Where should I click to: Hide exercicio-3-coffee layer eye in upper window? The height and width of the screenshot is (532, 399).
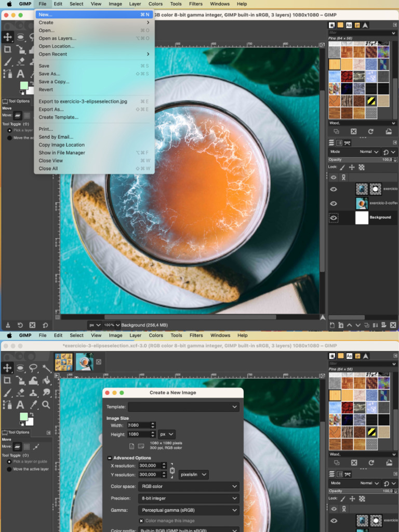point(334,203)
